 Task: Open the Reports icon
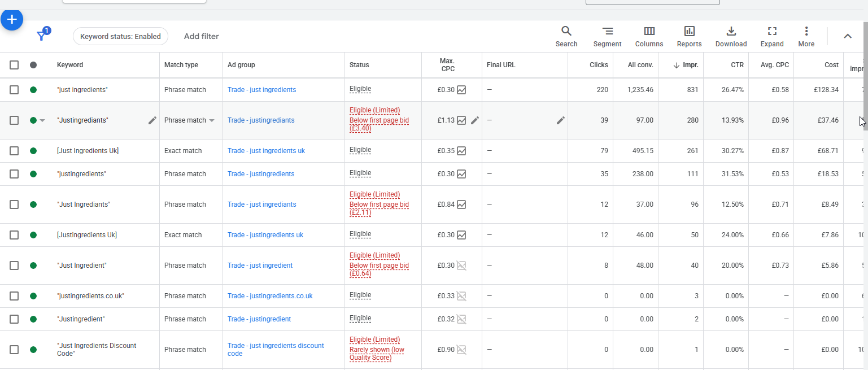click(x=689, y=37)
